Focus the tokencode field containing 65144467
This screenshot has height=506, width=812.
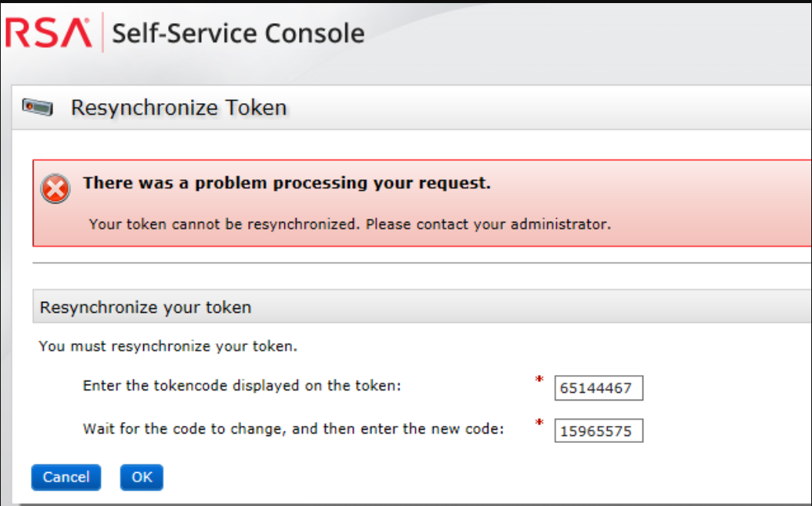point(598,388)
